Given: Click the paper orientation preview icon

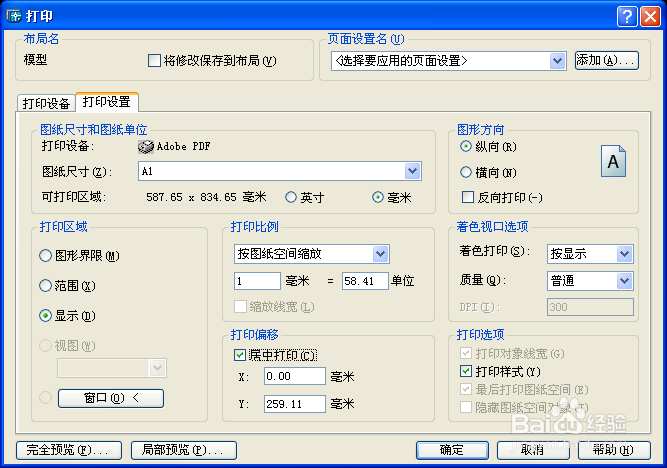Looking at the screenshot, I should point(613,161).
